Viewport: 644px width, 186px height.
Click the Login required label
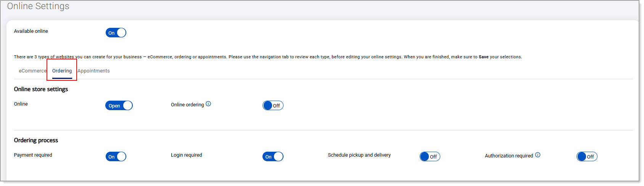187,155
